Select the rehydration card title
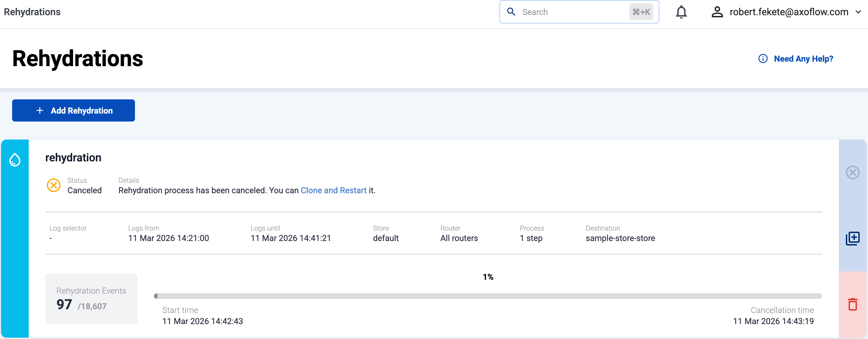The image size is (868, 339). (x=73, y=158)
